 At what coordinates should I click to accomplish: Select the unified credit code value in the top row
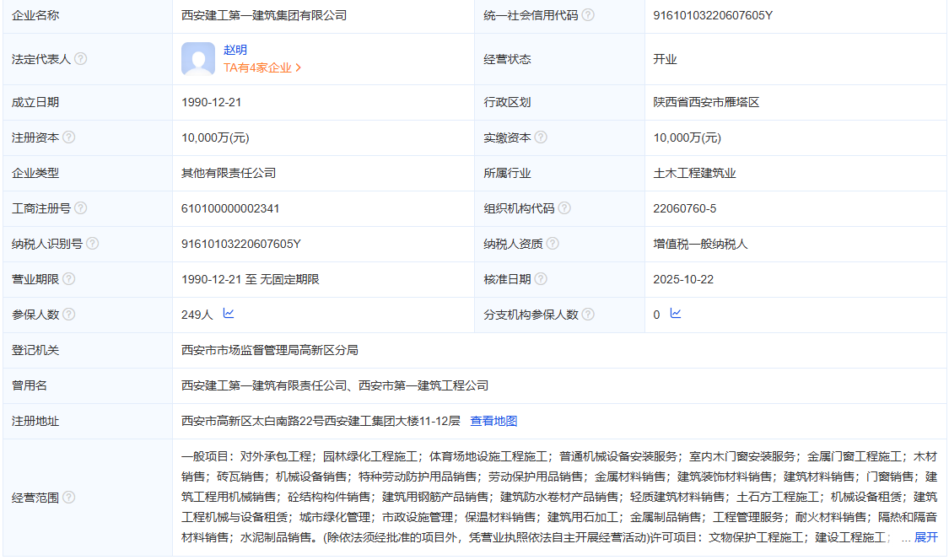(x=712, y=15)
